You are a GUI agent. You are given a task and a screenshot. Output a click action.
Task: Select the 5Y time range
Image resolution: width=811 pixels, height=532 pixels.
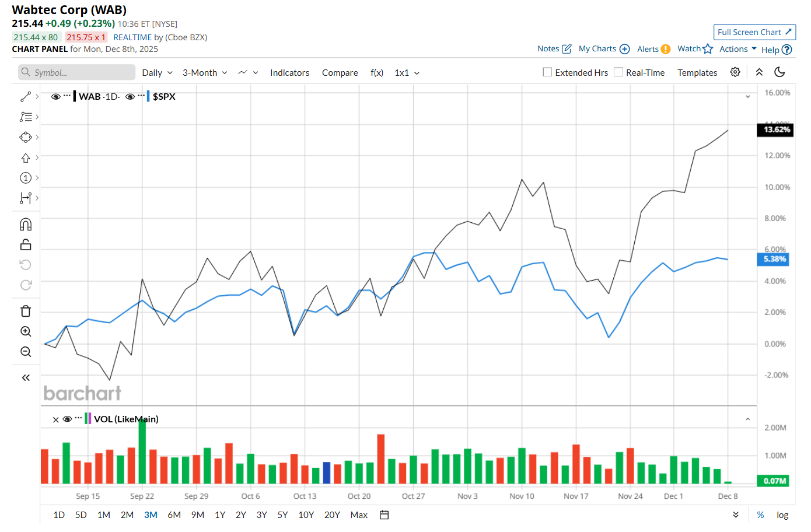(283, 514)
